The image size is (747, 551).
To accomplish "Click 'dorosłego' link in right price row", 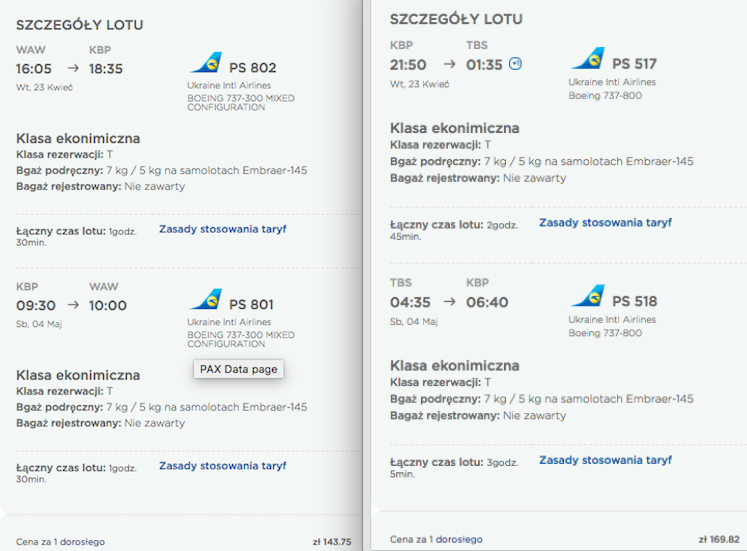I will [x=459, y=540].
